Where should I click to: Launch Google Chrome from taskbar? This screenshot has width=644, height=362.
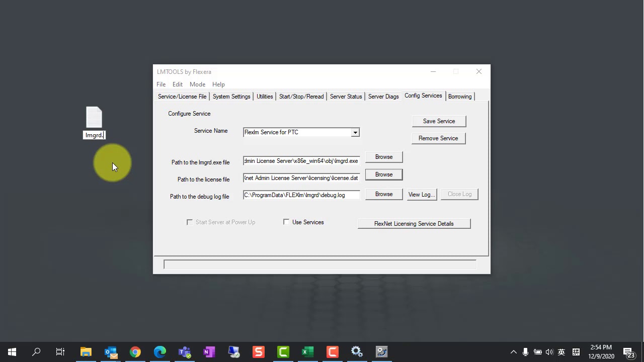click(135, 352)
